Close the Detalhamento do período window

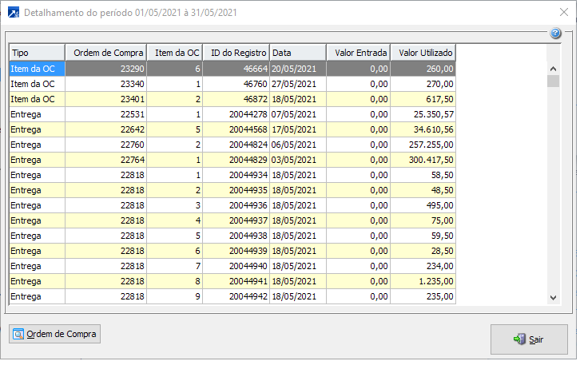pos(564,13)
